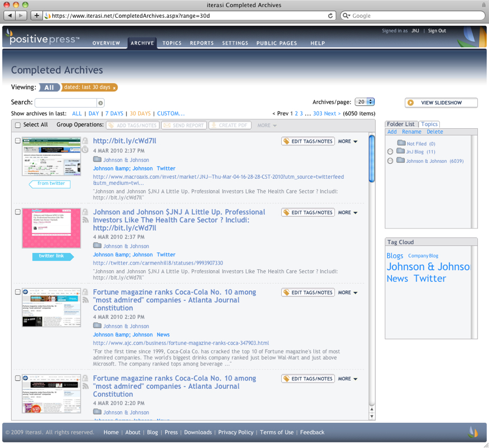This screenshot has height=448, width=489.
Task: Check the Select All checkbox
Action: tap(18, 125)
